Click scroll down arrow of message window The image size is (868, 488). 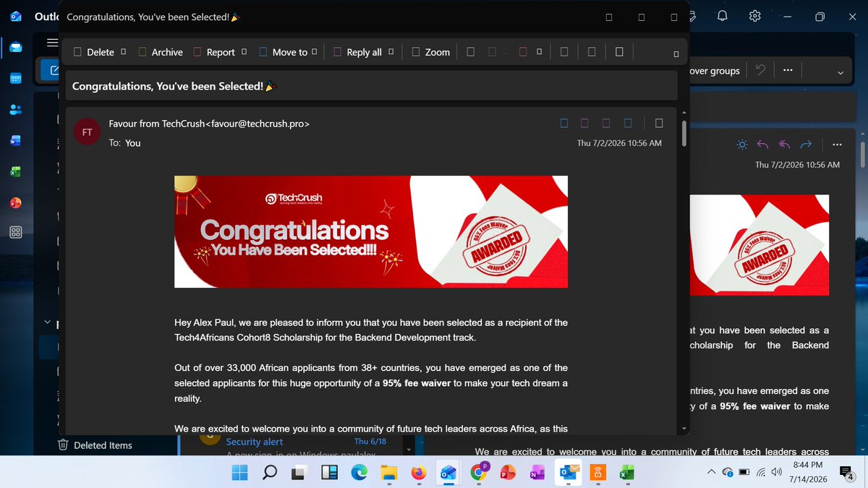coord(684,428)
